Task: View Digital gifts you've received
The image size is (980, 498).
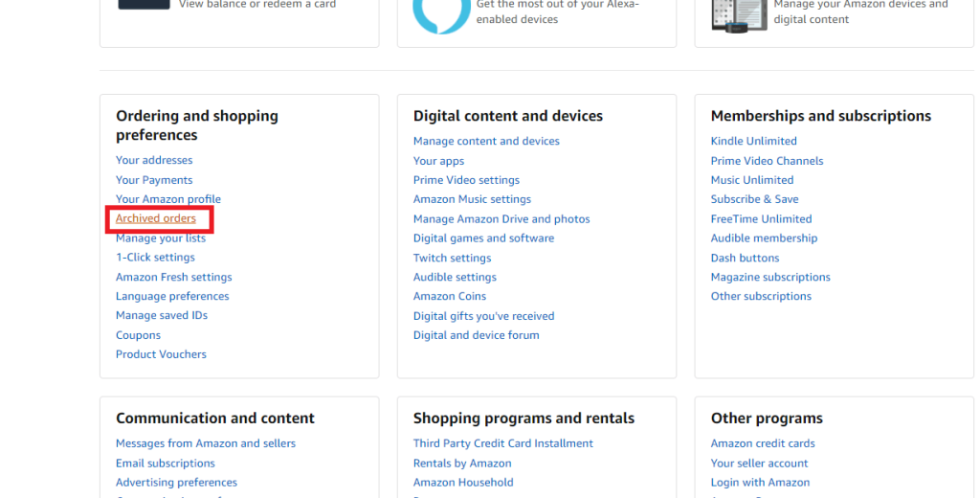Action: pos(483,316)
